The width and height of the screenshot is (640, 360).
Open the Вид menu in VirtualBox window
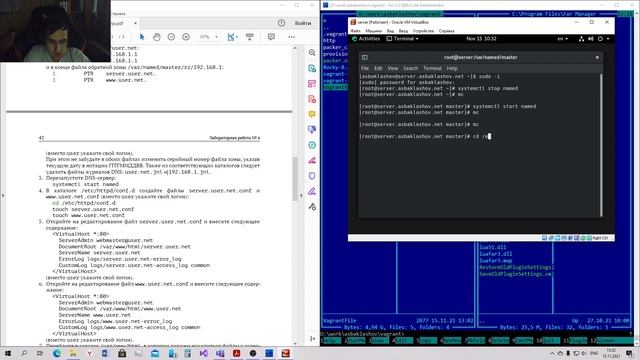pos(390,31)
